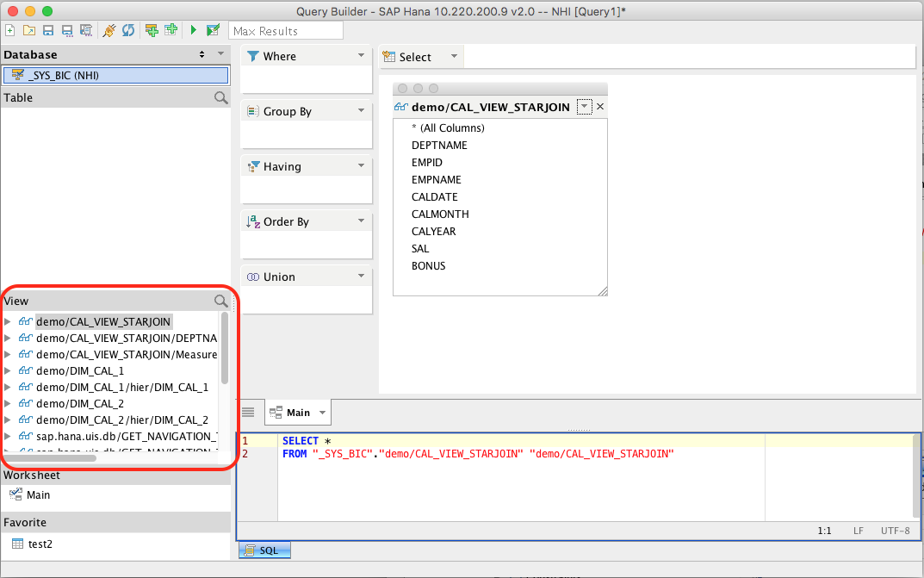Image resolution: width=924 pixels, height=578 pixels.
Task: Click the Order By sort icon
Action: pyautogui.click(x=253, y=221)
